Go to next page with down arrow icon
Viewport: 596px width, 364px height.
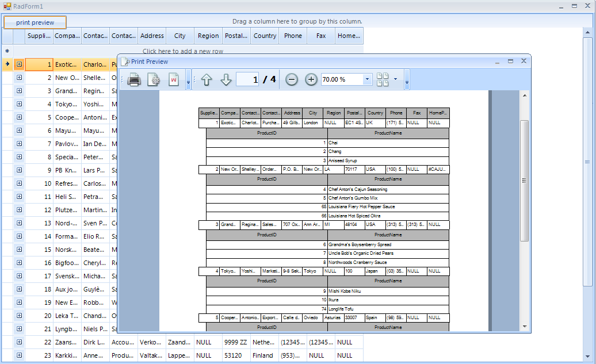tap(224, 79)
